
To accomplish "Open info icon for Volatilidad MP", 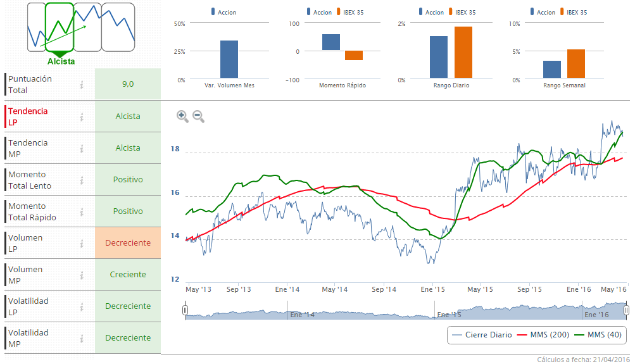I will (82, 338).
